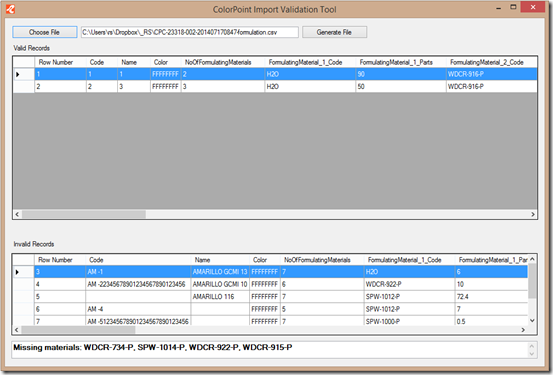Image resolution: width=553 pixels, height=375 pixels.
Task: Select WDCR-916-P cell in Valid Records row 2
Action: 491,87
